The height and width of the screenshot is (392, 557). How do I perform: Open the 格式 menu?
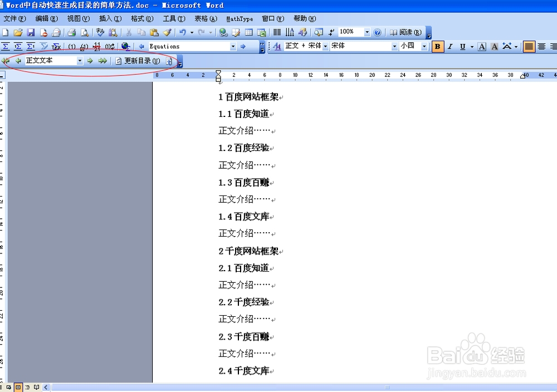point(142,18)
